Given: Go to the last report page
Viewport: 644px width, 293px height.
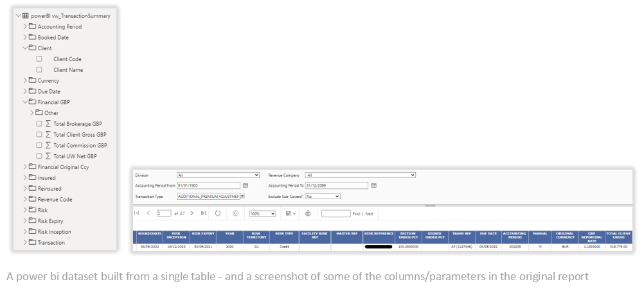Looking at the screenshot, I should click(204, 213).
